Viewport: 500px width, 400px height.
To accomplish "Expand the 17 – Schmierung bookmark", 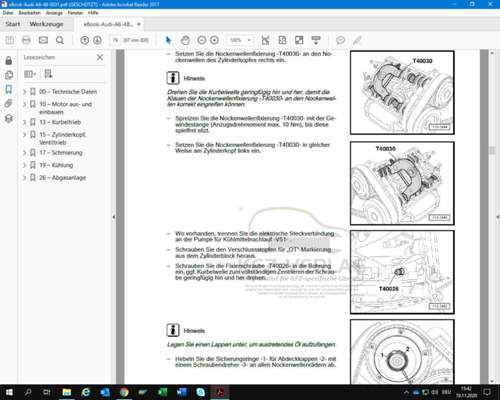I will coord(24,153).
